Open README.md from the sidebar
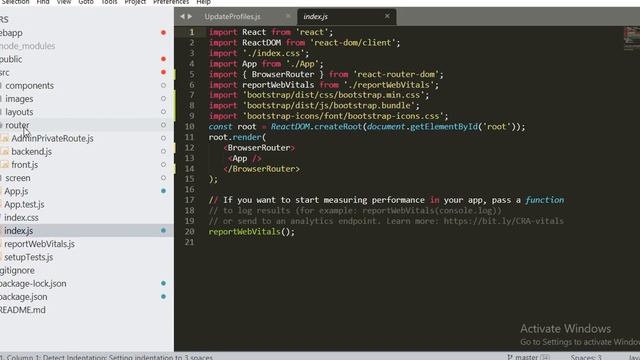The image size is (640, 360). pos(23,310)
